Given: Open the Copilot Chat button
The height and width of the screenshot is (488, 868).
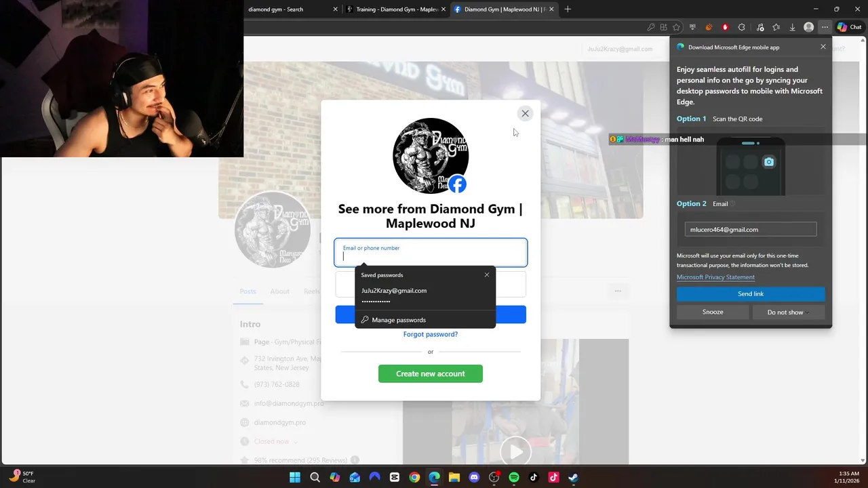Looking at the screenshot, I should coord(849,27).
